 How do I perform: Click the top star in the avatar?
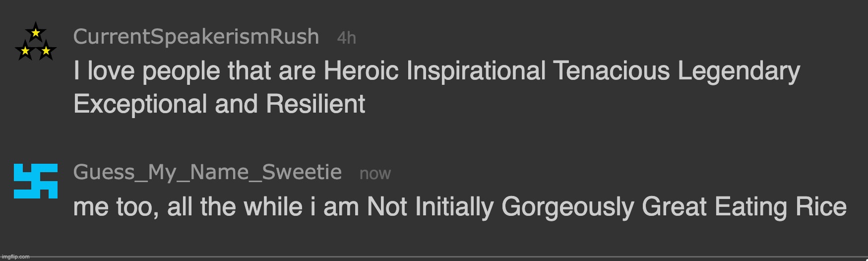(36, 33)
